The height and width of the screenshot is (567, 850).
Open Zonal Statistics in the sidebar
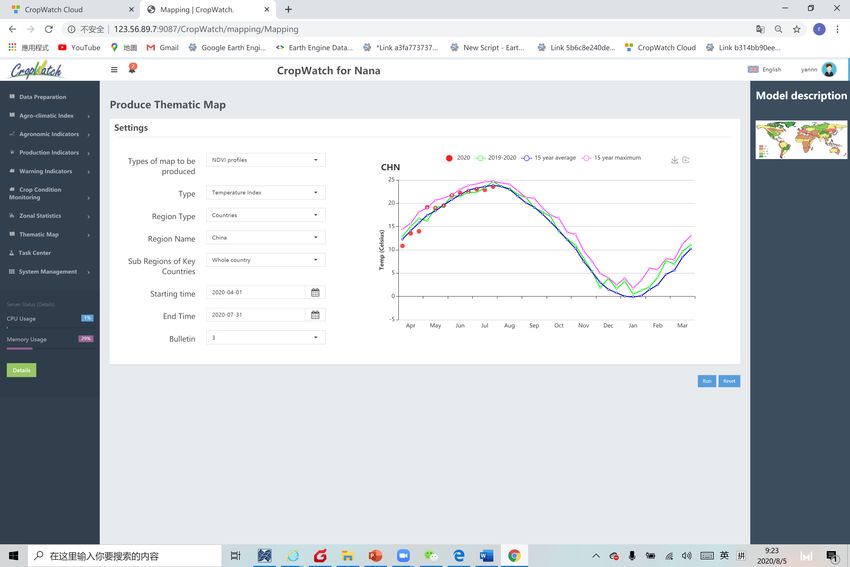point(49,216)
